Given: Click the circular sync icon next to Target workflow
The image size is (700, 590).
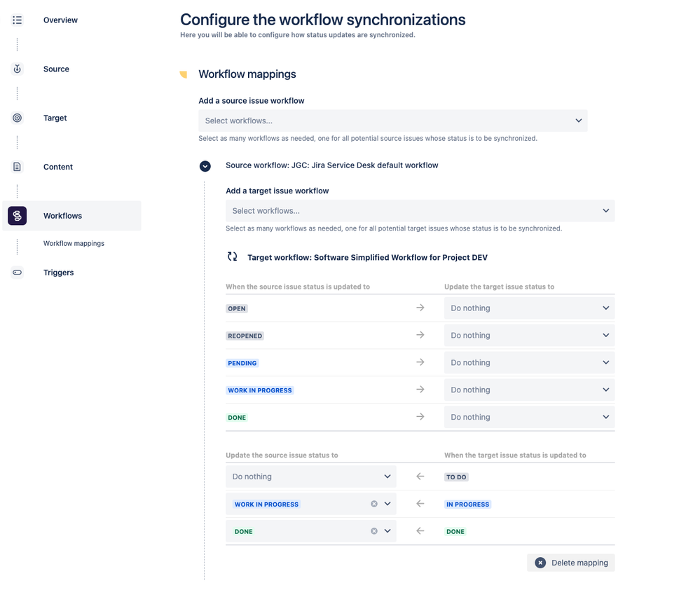Looking at the screenshot, I should coord(232,256).
